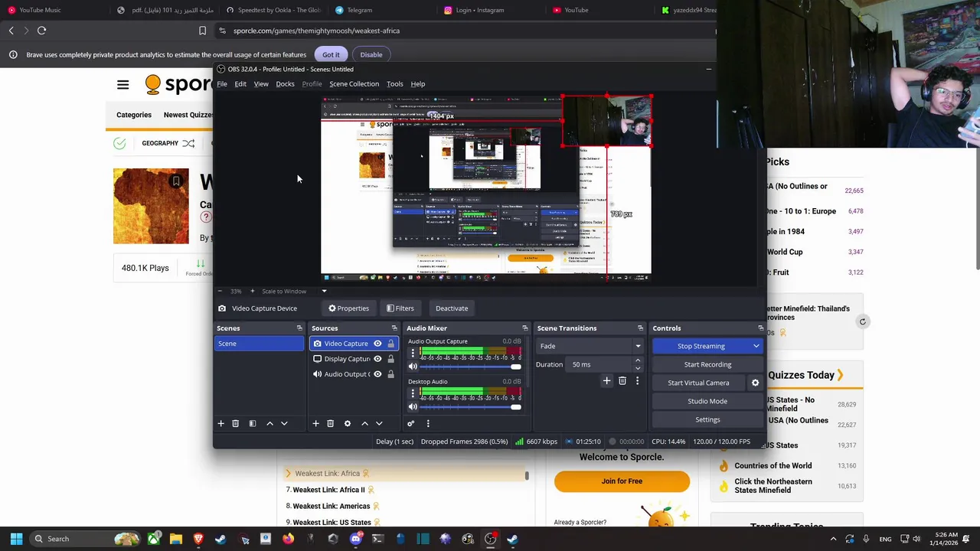Viewport: 980px width, 551px height.
Task: Open OBS Docks menu
Action: click(x=285, y=84)
